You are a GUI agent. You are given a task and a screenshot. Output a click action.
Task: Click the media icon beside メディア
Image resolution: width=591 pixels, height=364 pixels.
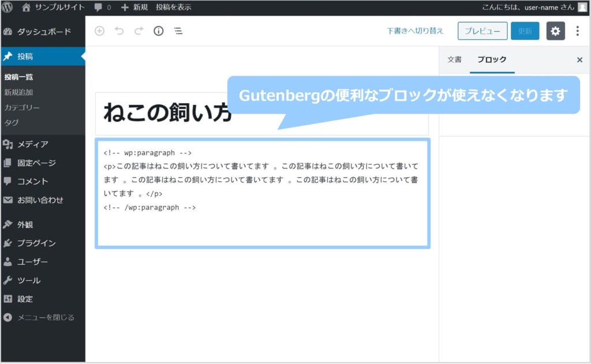[x=8, y=144]
